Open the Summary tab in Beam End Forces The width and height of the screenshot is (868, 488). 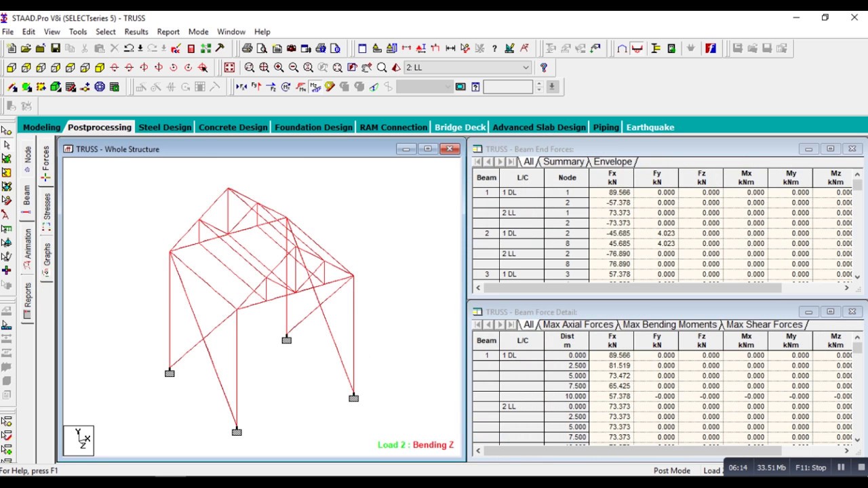pos(563,161)
